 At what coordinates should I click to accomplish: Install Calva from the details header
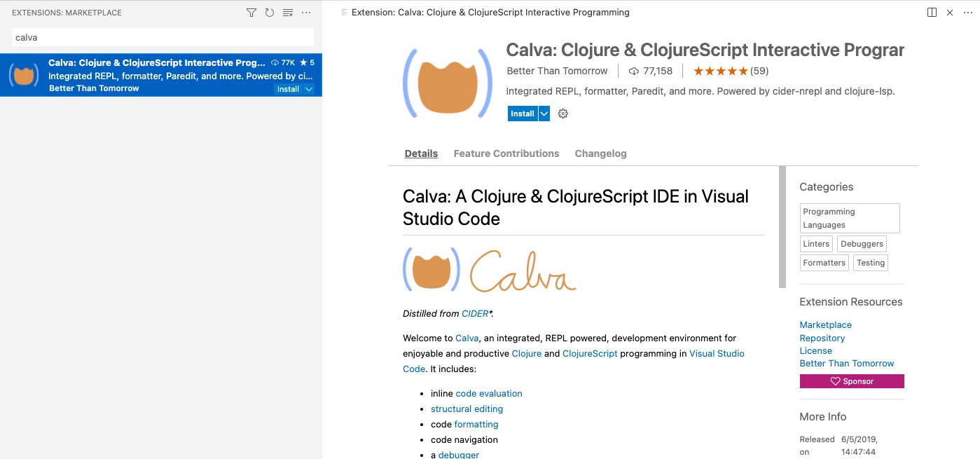point(523,114)
